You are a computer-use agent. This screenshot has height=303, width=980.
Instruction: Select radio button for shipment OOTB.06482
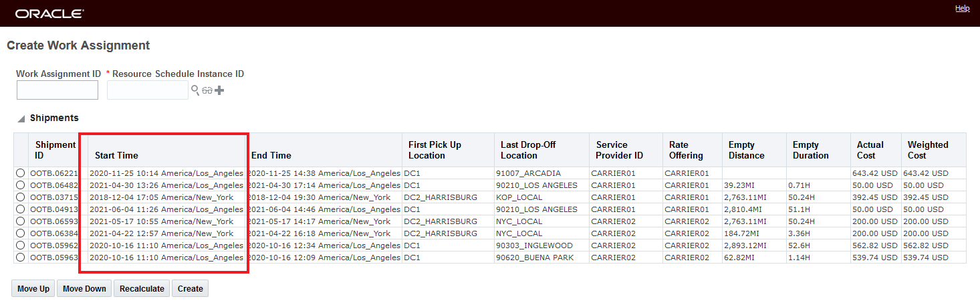[21, 185]
